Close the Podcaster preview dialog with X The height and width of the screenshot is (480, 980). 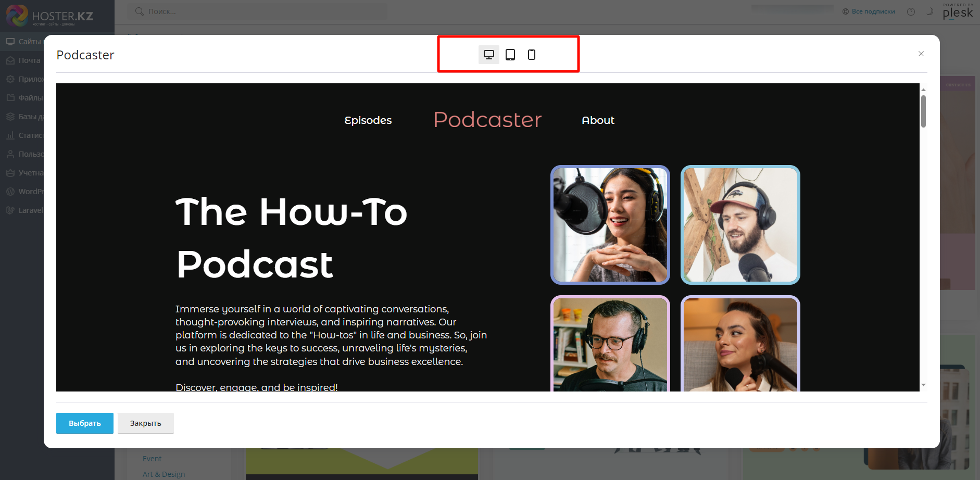pos(921,54)
